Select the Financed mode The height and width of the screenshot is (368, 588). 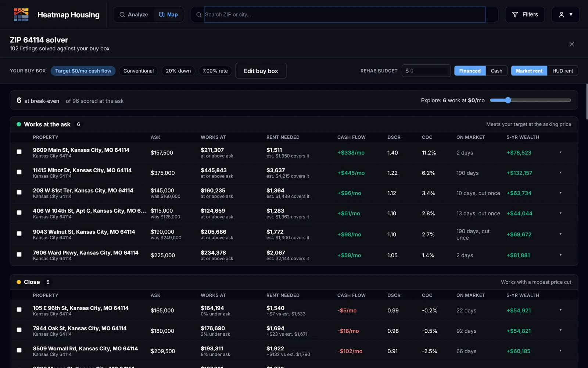tap(470, 71)
